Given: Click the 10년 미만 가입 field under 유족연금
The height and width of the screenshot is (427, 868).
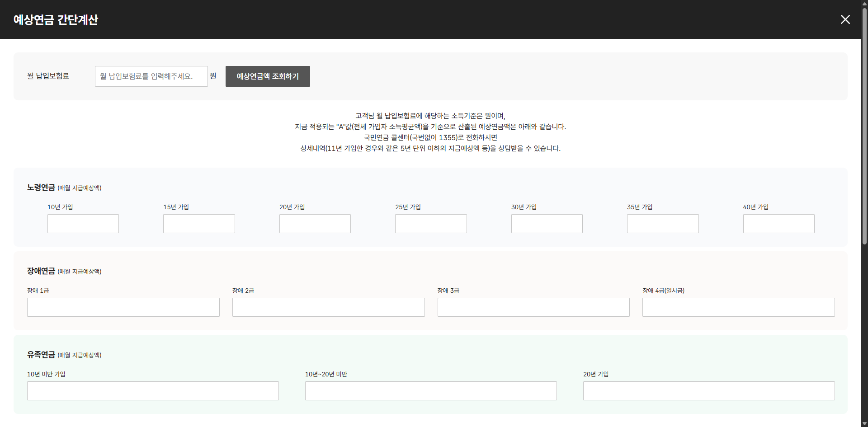Looking at the screenshot, I should (153, 390).
